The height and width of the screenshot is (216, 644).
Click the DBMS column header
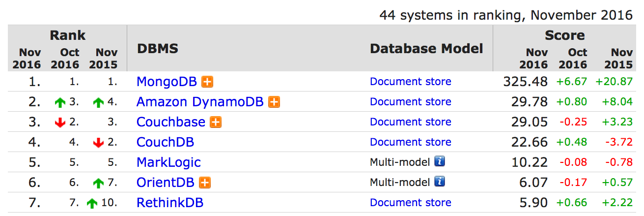157,49
